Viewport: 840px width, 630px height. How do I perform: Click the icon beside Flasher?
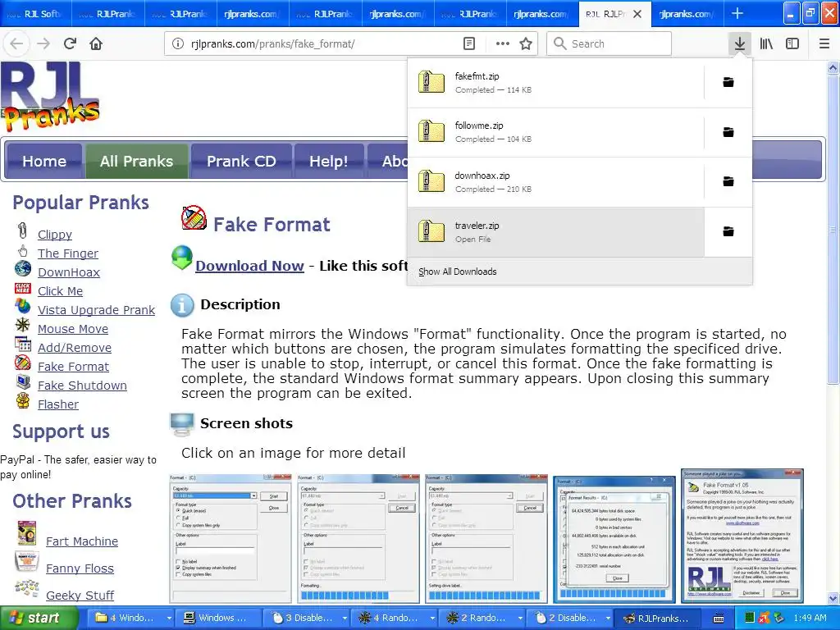[x=22, y=400]
